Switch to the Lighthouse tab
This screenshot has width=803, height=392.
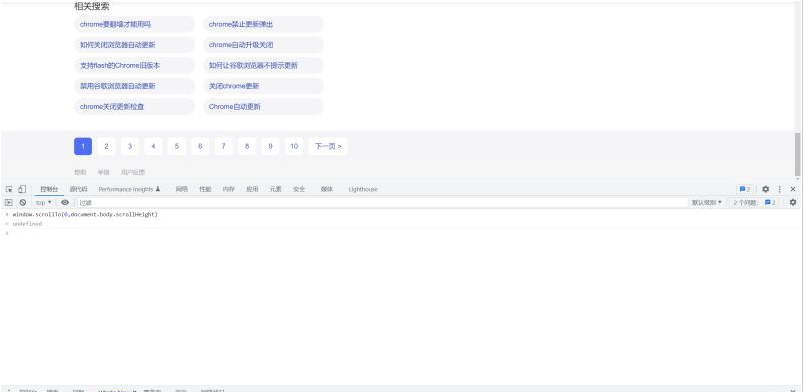[x=363, y=189]
